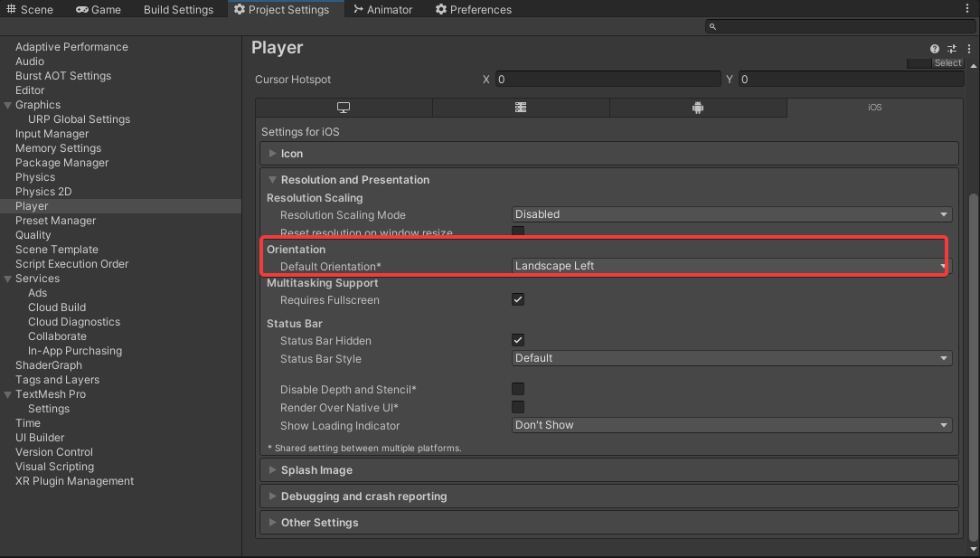Uncheck Status Bar Hidden checkbox
The width and height of the screenshot is (980, 558).
(x=518, y=340)
